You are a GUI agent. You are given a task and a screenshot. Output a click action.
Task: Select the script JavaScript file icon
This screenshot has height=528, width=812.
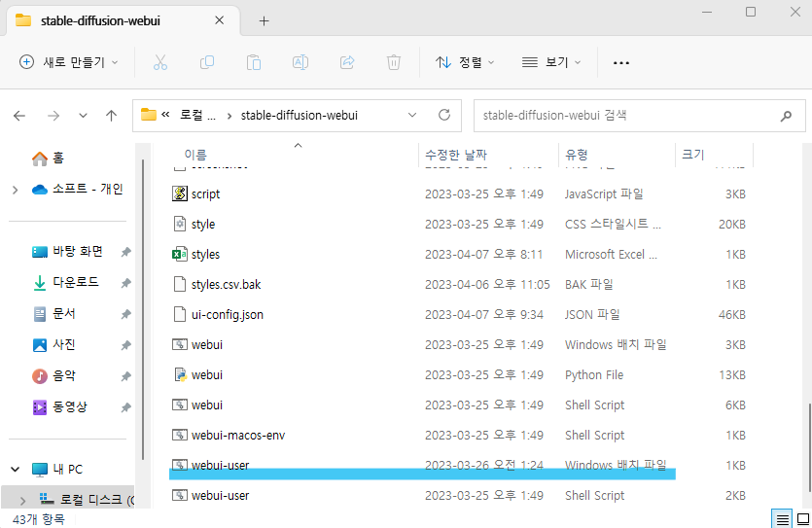tap(180, 194)
